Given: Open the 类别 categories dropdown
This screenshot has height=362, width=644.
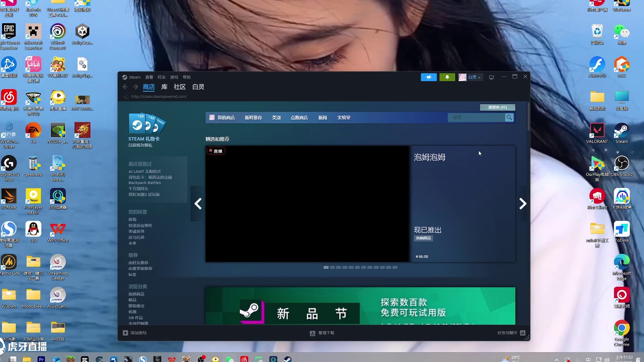Looking at the screenshot, I should click(x=276, y=117).
